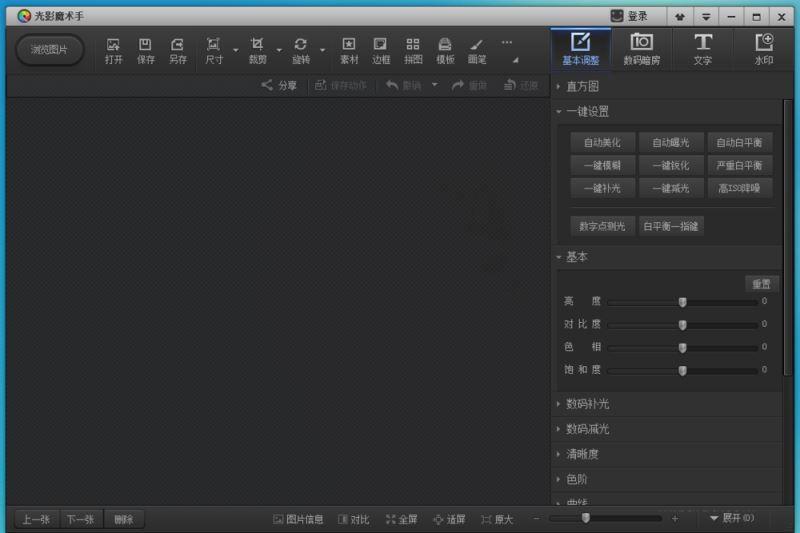
Task: Click the 撤销 undo arrow
Action: [403, 85]
